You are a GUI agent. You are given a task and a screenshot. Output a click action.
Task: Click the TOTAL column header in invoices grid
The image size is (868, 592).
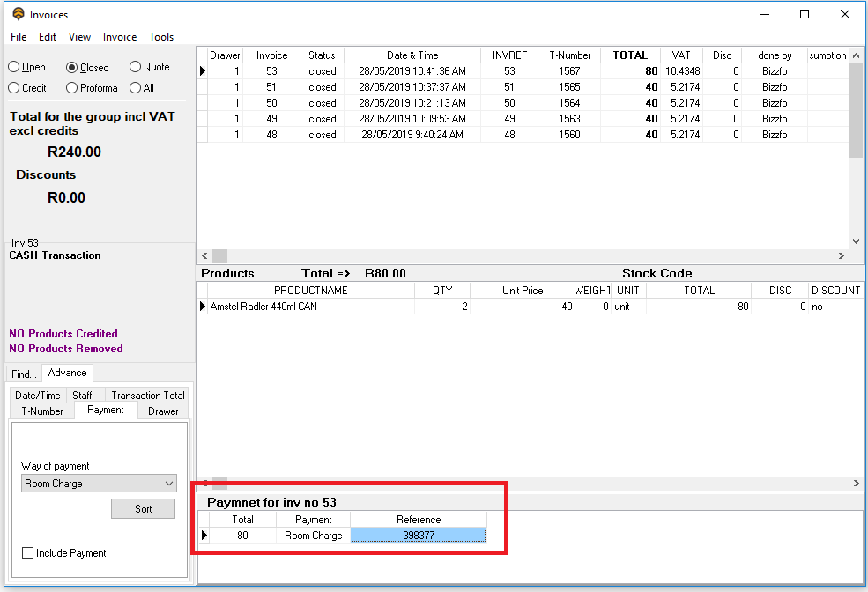click(x=629, y=55)
